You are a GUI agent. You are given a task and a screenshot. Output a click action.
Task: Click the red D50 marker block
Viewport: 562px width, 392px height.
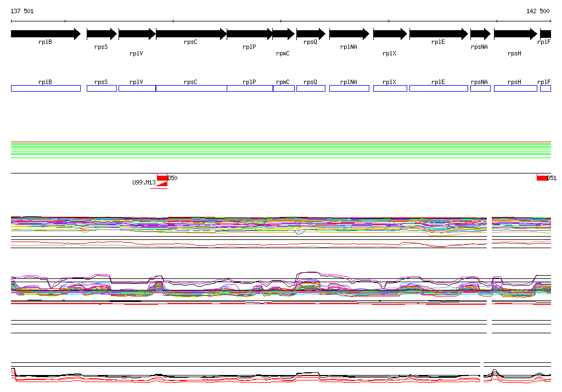pos(162,178)
